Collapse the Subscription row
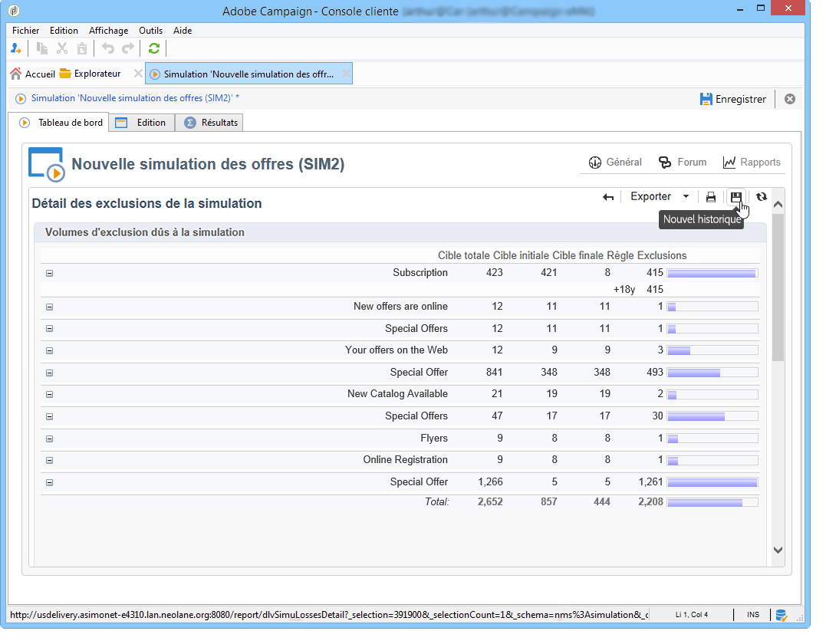This screenshot has width=826, height=644. (x=50, y=273)
